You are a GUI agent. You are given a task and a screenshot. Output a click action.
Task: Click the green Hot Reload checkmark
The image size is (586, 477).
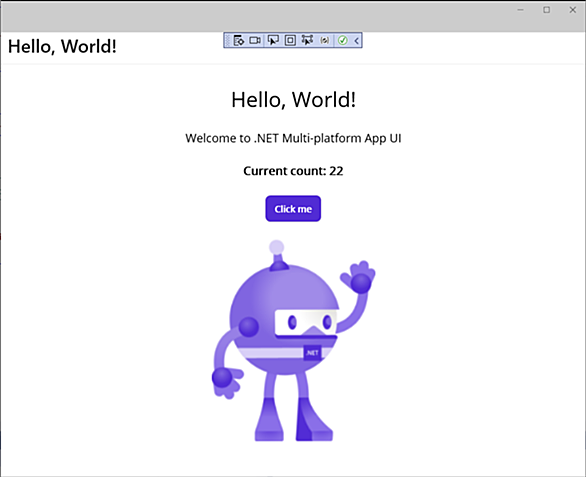pos(342,40)
